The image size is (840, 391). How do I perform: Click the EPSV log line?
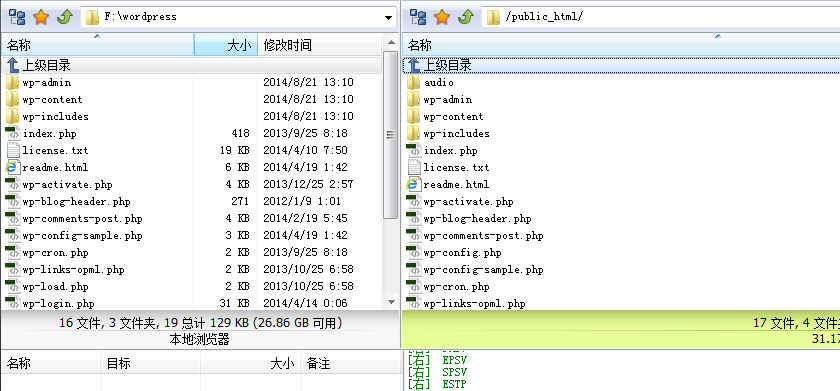[437, 359]
